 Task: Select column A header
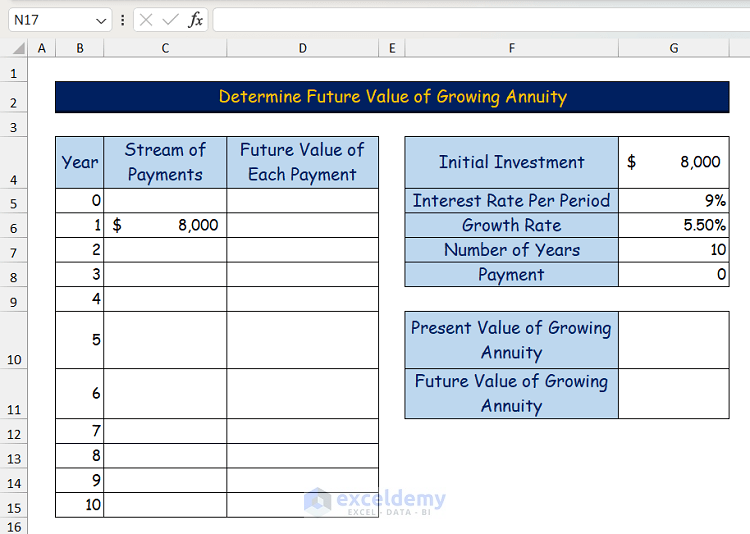pyautogui.click(x=42, y=48)
